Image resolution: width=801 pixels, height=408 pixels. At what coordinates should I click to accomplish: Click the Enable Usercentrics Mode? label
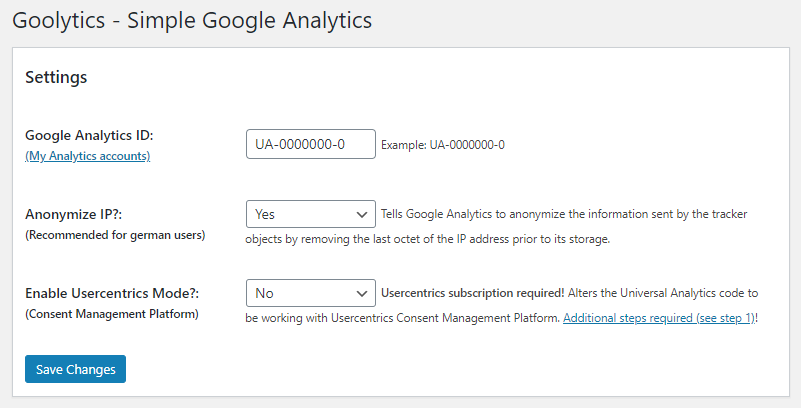click(x=112, y=294)
